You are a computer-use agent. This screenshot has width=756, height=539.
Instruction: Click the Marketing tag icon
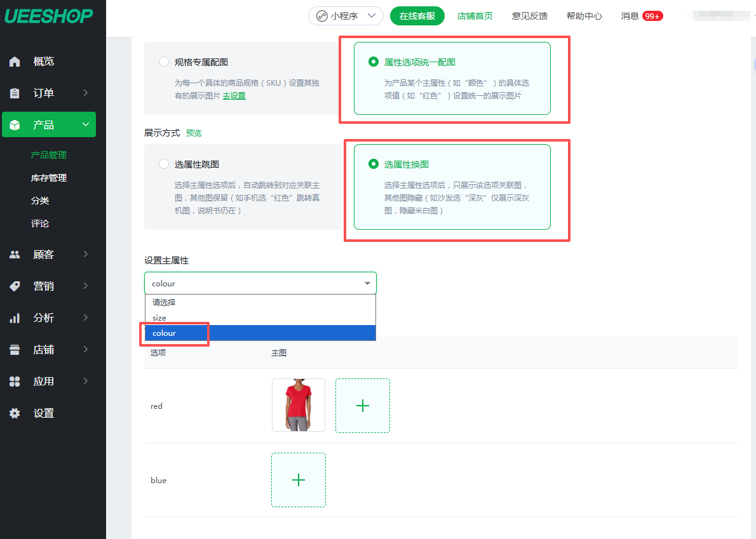tap(15, 286)
